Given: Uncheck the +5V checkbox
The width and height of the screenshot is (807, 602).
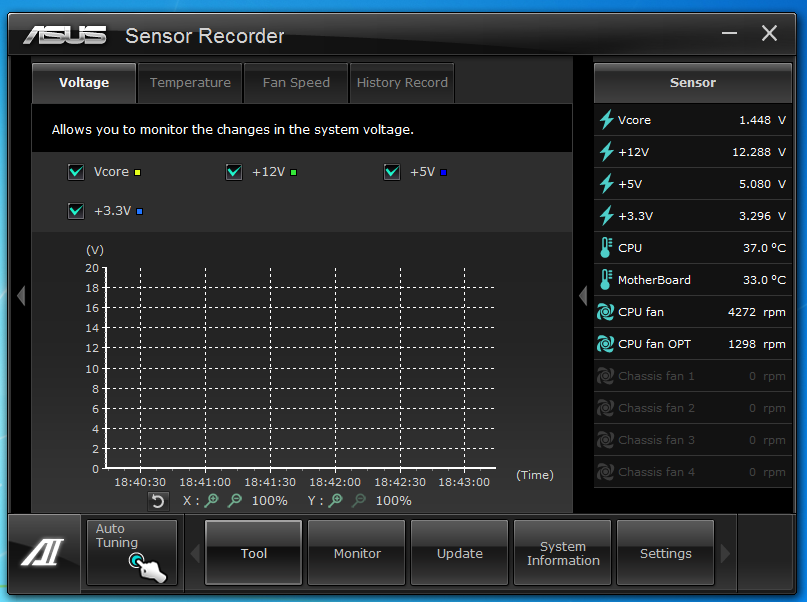Looking at the screenshot, I should (392, 171).
